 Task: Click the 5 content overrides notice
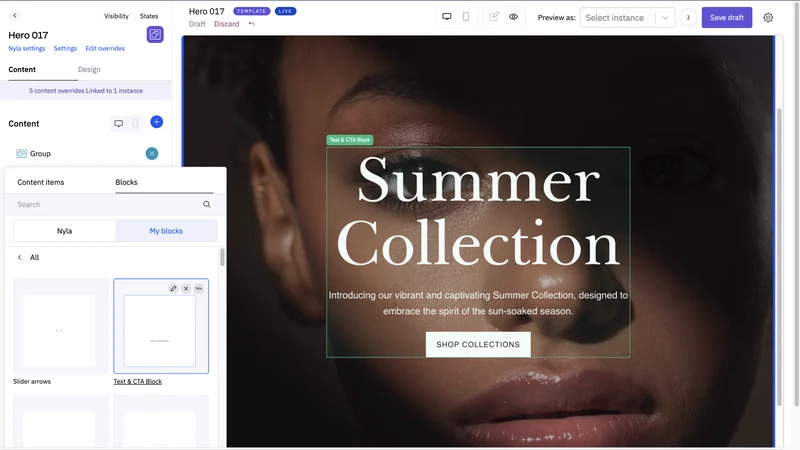pyautogui.click(x=86, y=91)
